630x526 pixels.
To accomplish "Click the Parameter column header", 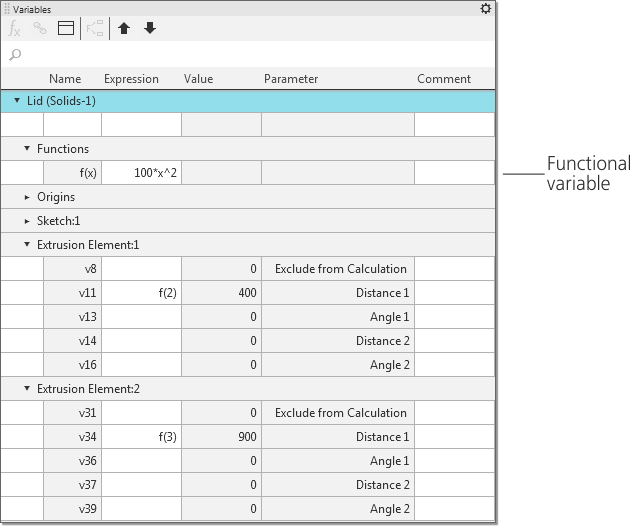I will [291, 79].
